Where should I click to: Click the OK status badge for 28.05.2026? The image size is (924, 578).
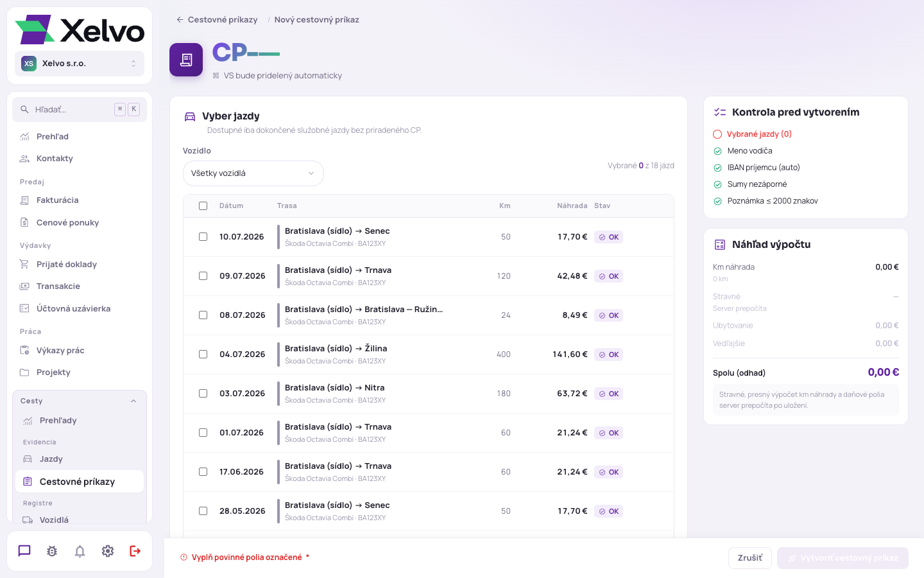pos(608,511)
